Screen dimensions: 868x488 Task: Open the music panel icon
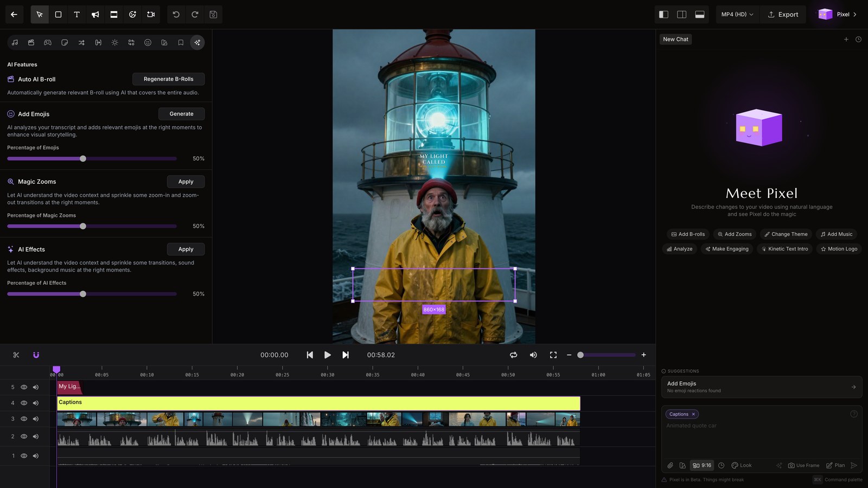point(15,42)
